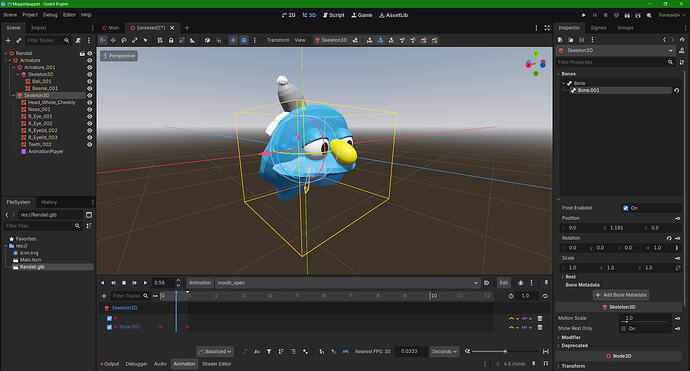The image size is (690, 371).
Task: Click the FileSystem split mode toggle icon
Action: click(x=89, y=215)
